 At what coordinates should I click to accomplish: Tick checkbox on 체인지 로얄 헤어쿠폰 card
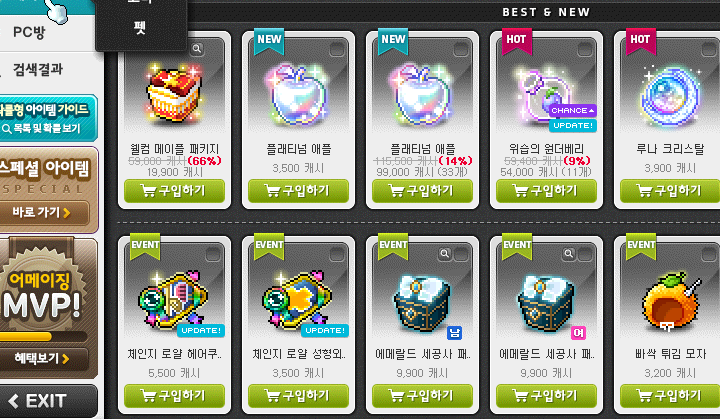[213, 254]
